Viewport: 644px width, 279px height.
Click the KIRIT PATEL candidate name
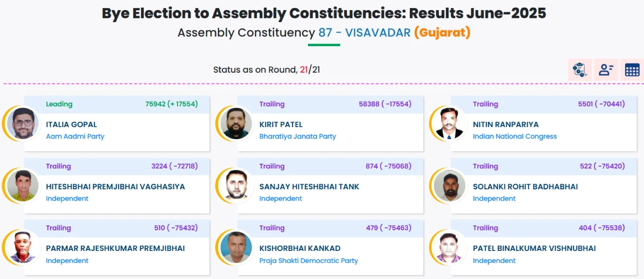coord(281,125)
